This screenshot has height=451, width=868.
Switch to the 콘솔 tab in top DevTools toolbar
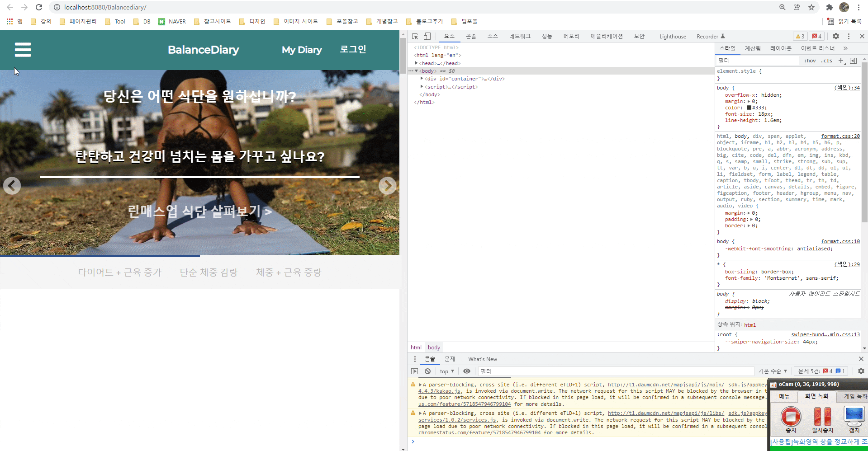coord(471,36)
